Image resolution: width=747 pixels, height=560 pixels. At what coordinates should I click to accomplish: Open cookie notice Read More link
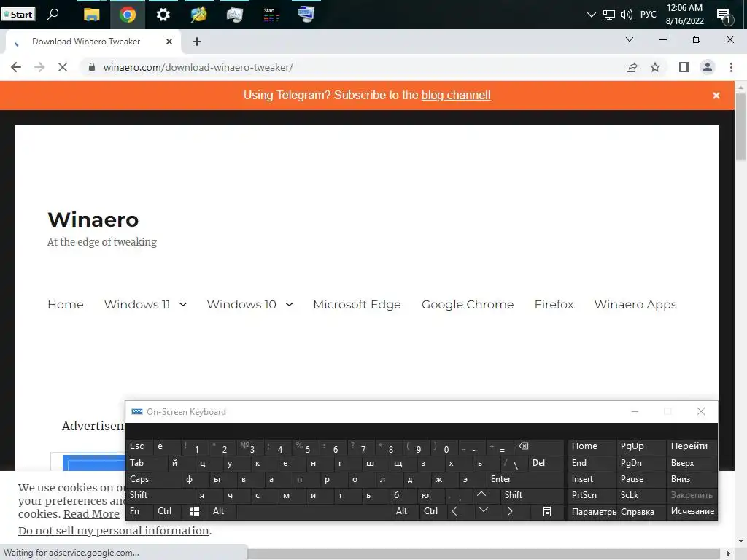(91, 514)
